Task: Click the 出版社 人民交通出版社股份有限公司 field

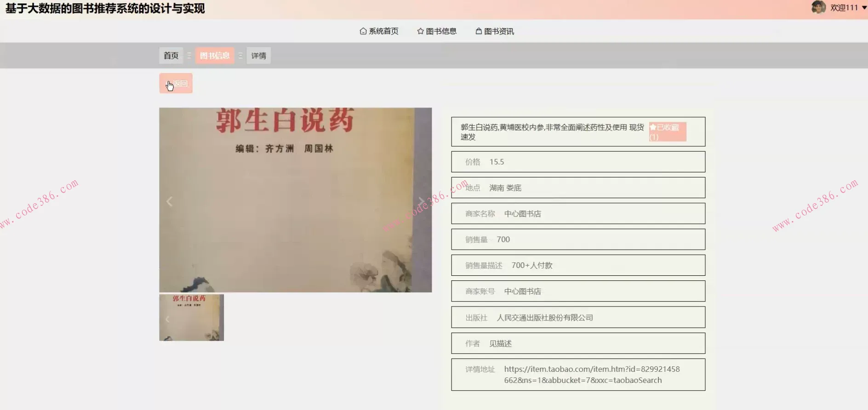Action: [x=578, y=317]
